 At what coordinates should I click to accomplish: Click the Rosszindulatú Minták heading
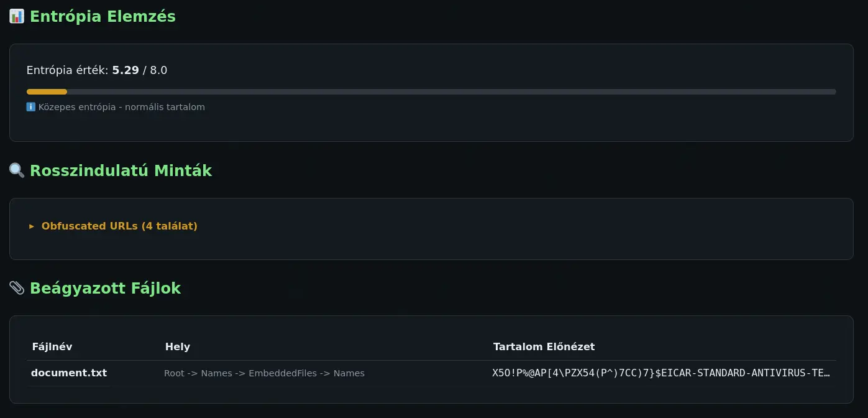(x=121, y=170)
